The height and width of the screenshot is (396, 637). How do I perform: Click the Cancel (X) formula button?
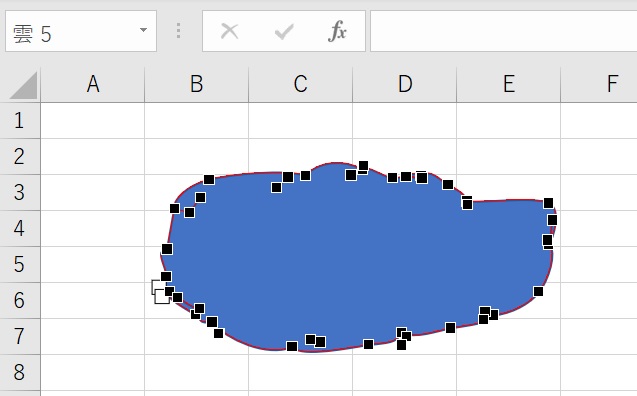click(x=230, y=31)
